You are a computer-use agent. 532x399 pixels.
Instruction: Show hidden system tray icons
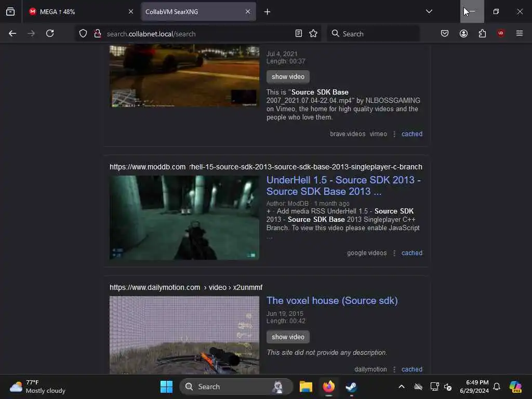coord(402,387)
